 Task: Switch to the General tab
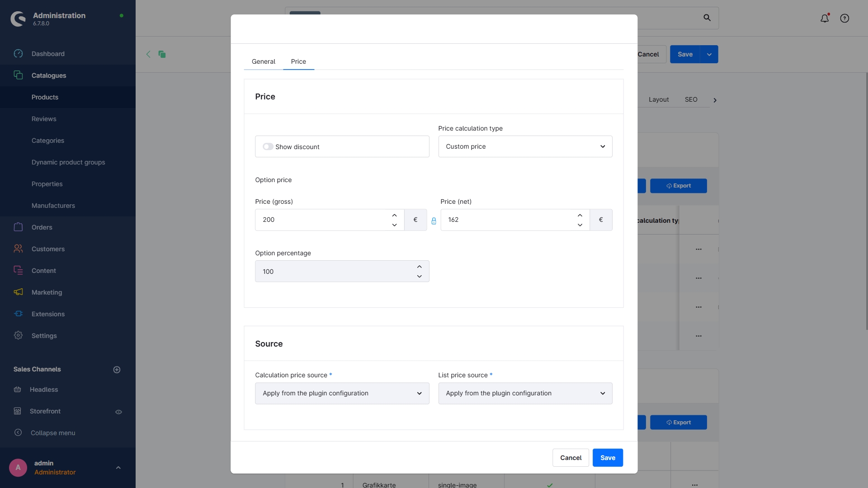point(263,61)
